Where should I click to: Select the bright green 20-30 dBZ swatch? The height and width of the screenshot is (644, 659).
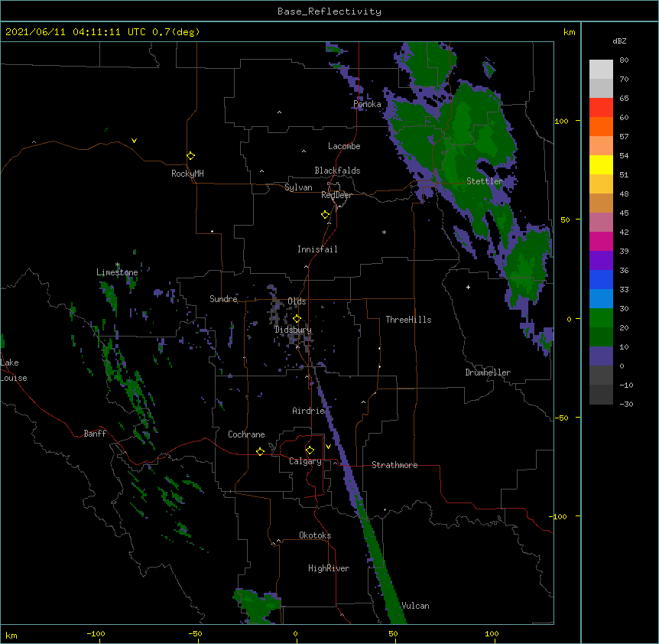(x=601, y=318)
